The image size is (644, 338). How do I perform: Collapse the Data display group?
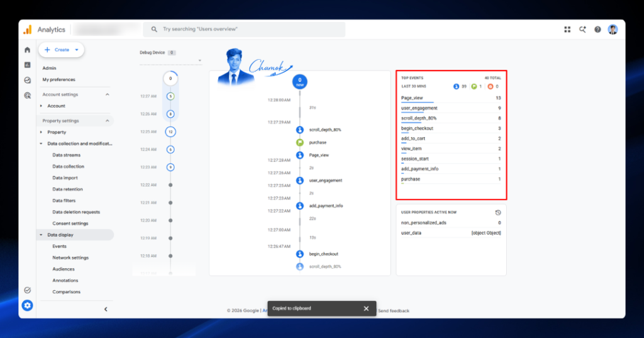point(41,235)
